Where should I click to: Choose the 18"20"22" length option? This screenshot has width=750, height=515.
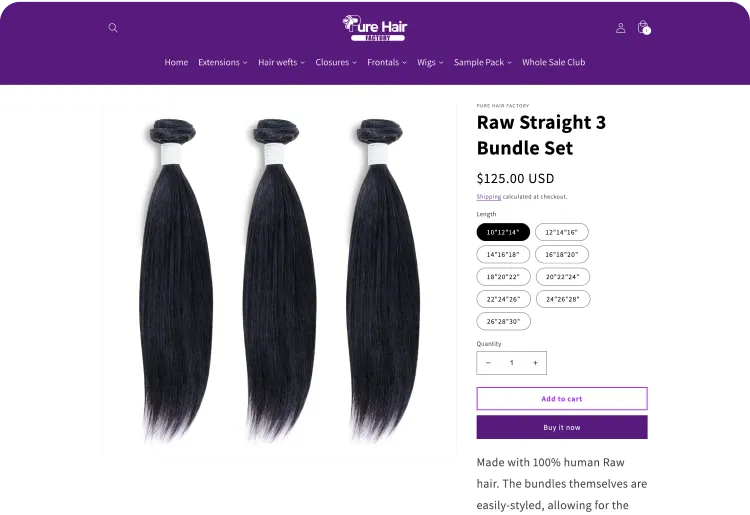click(503, 277)
